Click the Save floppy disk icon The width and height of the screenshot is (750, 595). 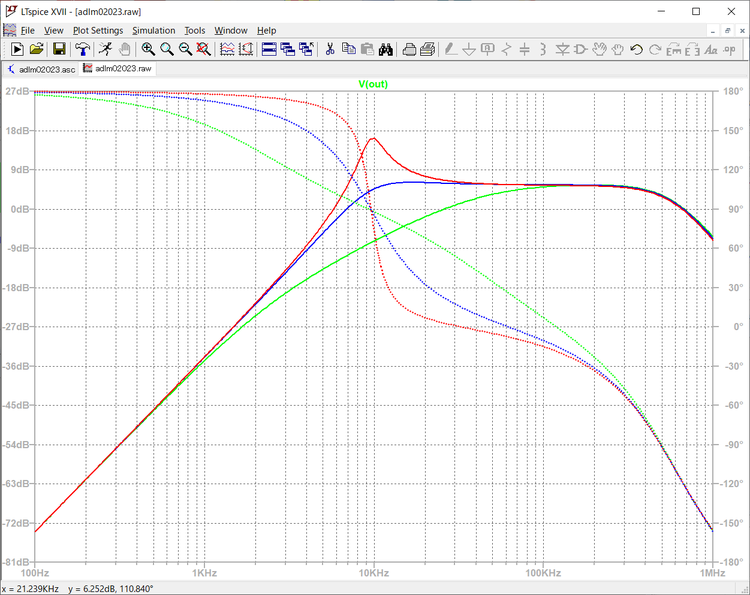point(59,49)
